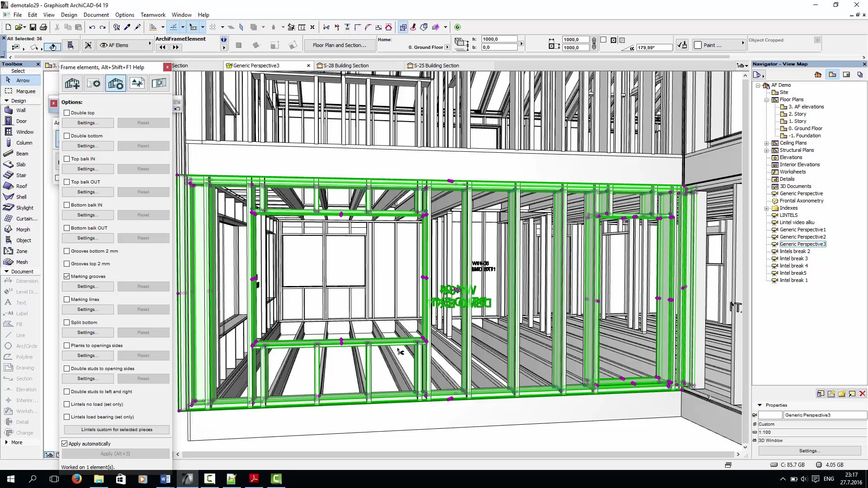
Task: Enable the Top balk IN checkbox
Action: (67, 158)
